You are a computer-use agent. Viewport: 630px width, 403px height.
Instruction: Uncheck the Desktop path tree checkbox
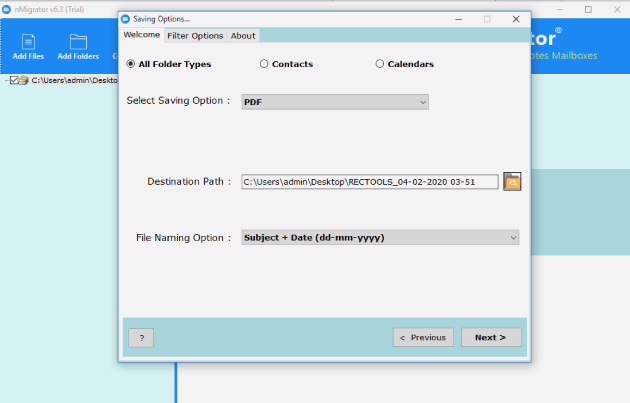point(14,80)
